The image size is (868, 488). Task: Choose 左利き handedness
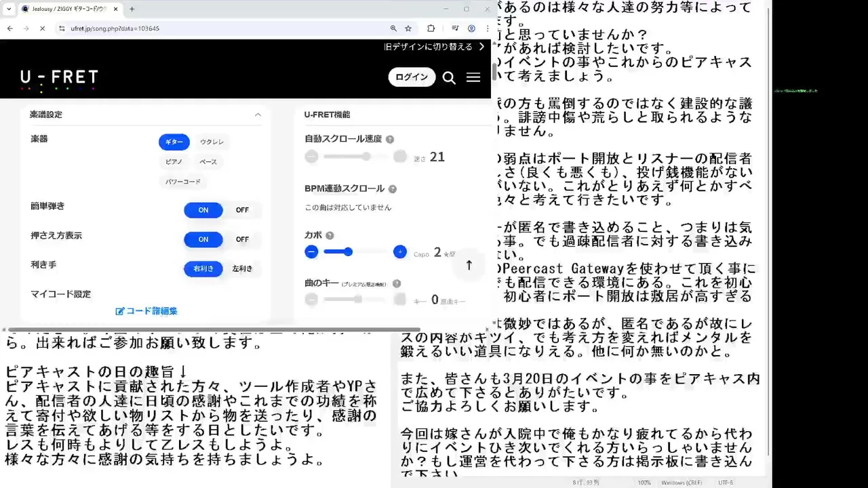(x=242, y=268)
